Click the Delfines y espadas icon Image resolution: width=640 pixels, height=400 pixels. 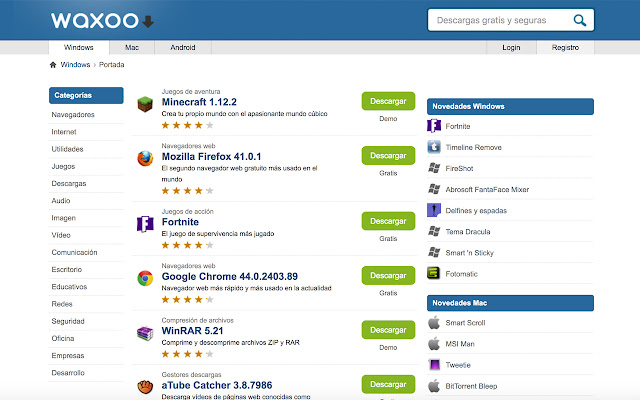434,210
